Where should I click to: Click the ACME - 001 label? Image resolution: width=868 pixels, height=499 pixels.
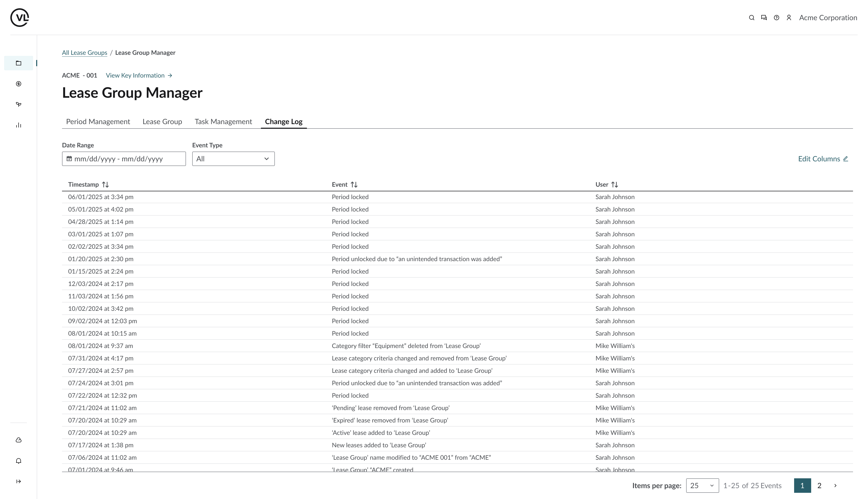tap(80, 75)
